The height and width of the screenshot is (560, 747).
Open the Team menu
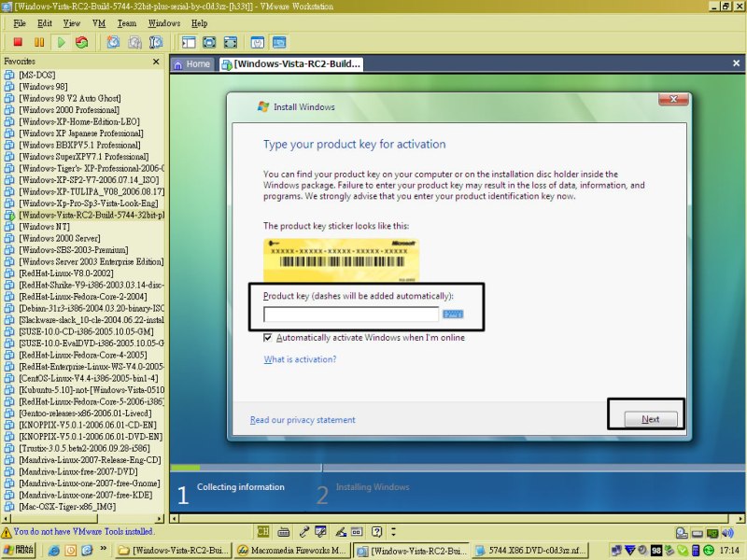[127, 23]
